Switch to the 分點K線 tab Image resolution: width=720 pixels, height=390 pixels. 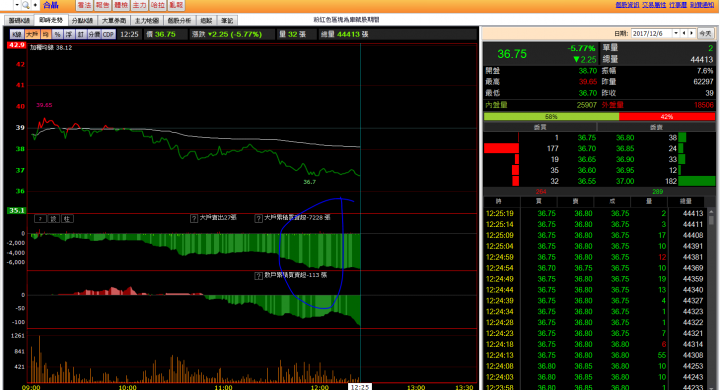[x=82, y=21]
